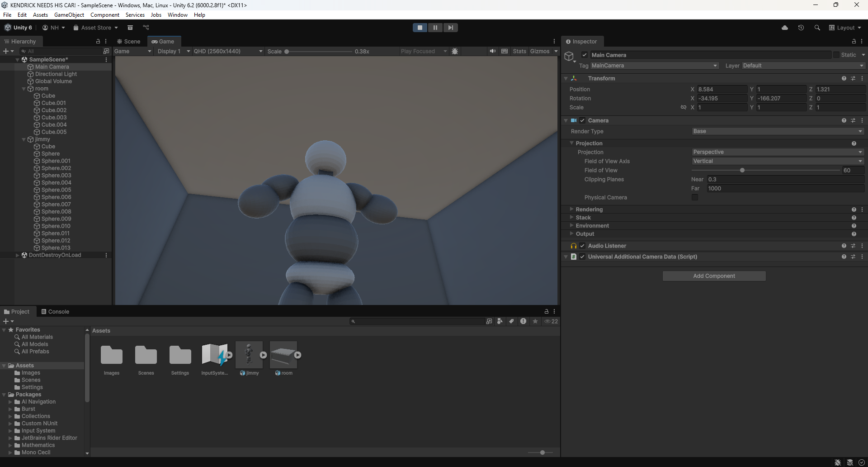Pause the game with the Pause button
Image resolution: width=868 pixels, height=467 pixels.
pyautogui.click(x=435, y=28)
